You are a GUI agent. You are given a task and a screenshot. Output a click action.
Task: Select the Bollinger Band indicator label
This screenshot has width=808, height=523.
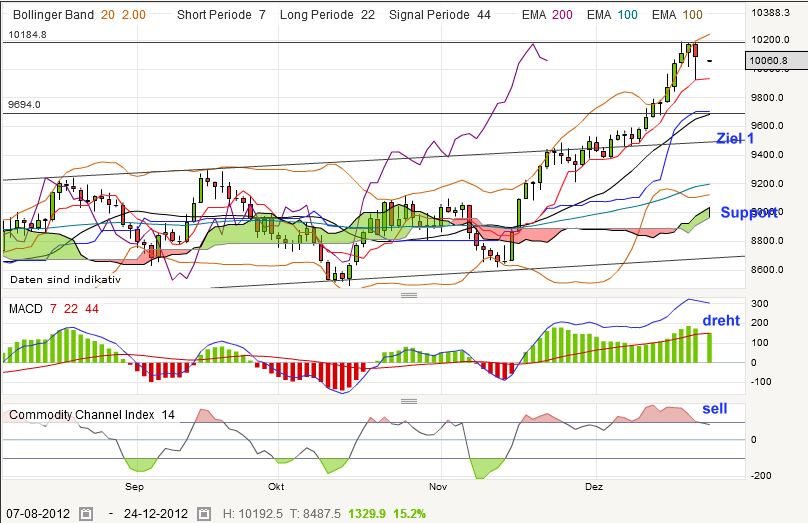pos(54,15)
